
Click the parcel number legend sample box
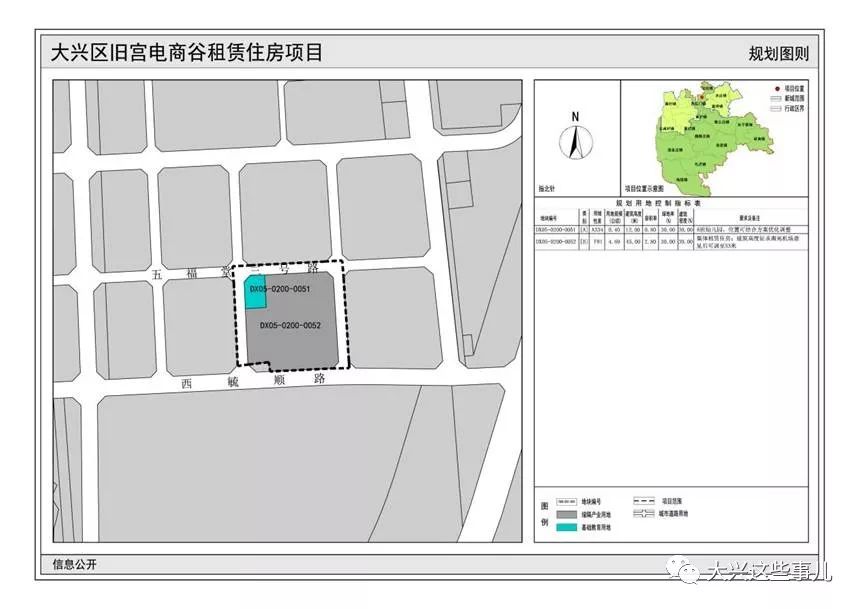click(x=567, y=501)
